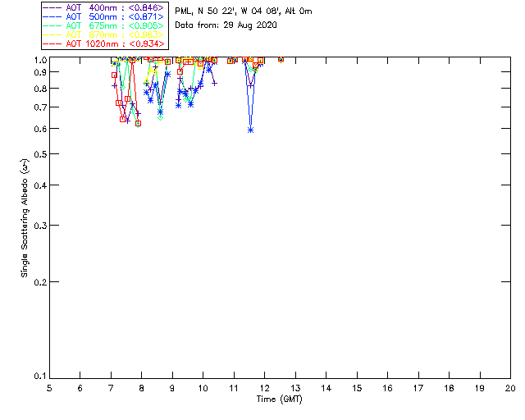Click the y-axis tick label 0.1

[40, 377]
